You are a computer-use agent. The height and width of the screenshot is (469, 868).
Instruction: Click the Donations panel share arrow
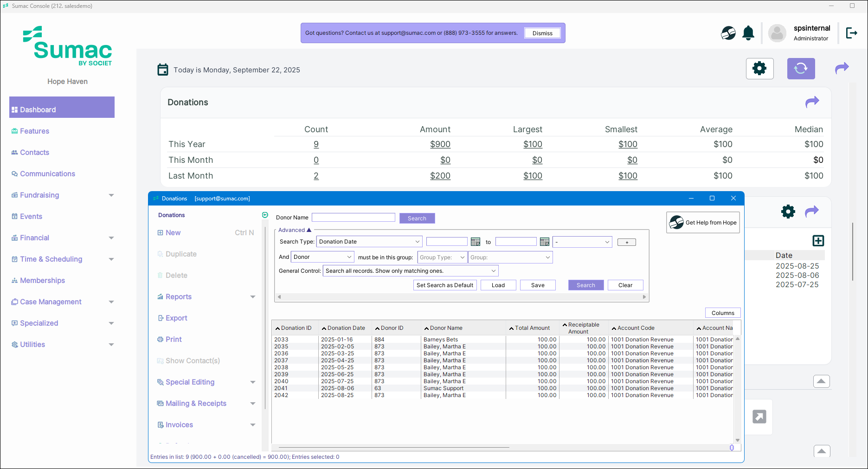coord(812,102)
